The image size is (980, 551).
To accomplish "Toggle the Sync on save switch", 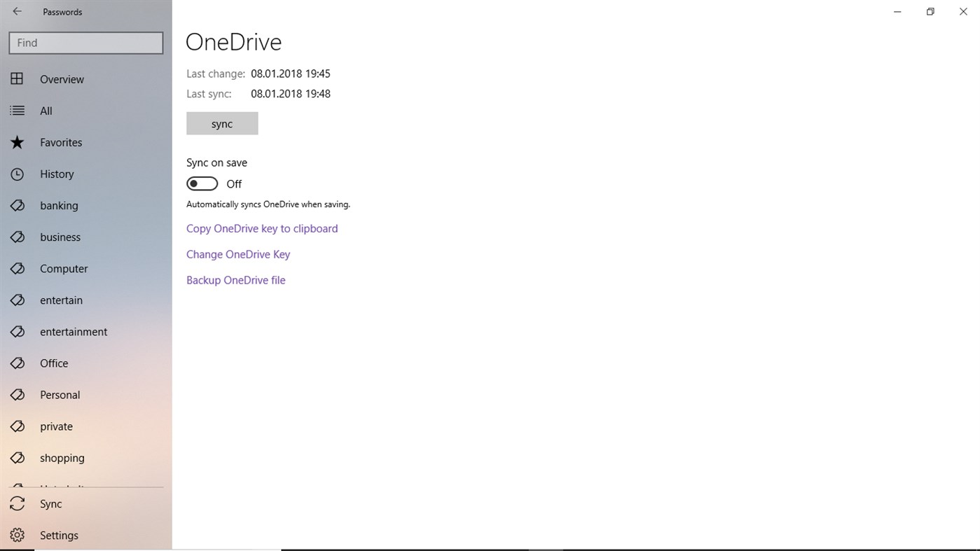I will (x=202, y=183).
